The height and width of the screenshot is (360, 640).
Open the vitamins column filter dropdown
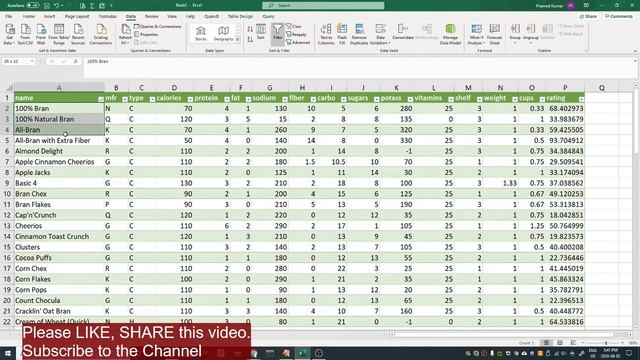pyautogui.click(x=451, y=99)
